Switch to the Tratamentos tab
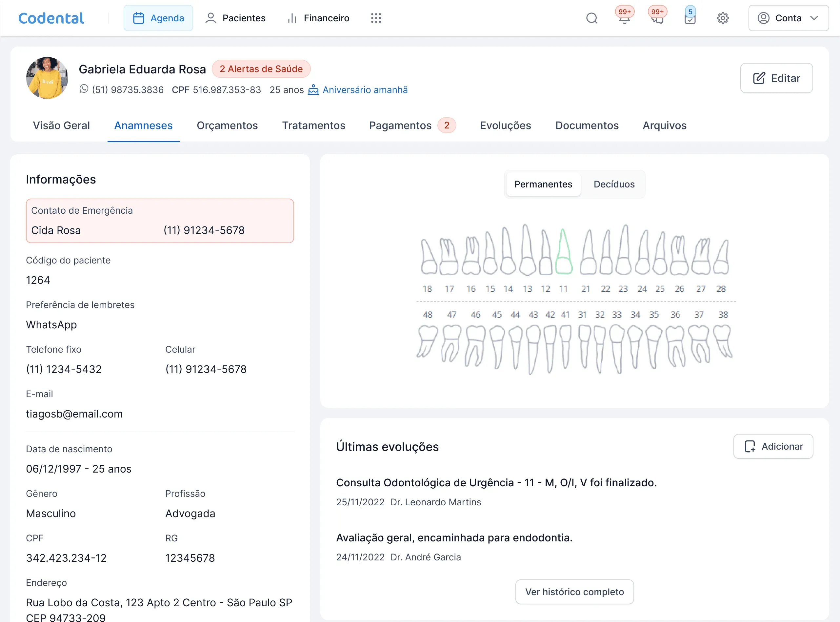 point(313,126)
